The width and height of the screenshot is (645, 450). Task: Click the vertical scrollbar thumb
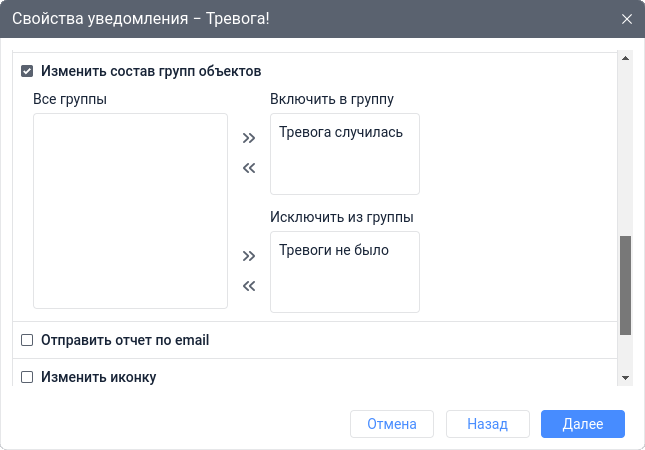(x=625, y=284)
